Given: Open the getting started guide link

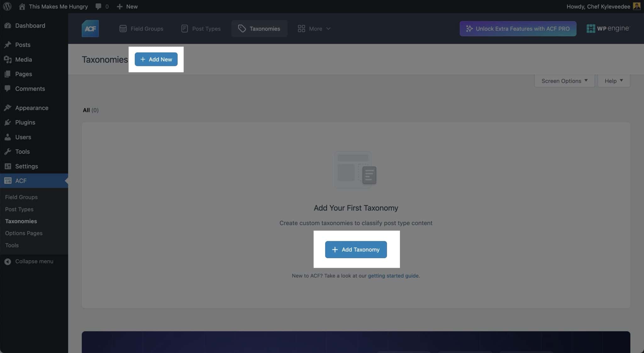Looking at the screenshot, I should click(393, 276).
